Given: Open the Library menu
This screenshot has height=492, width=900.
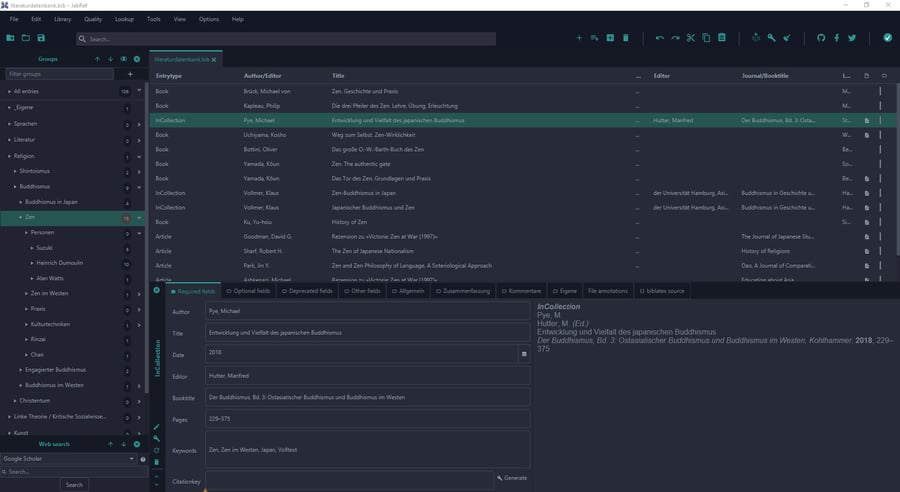Looking at the screenshot, I should click(x=63, y=19).
